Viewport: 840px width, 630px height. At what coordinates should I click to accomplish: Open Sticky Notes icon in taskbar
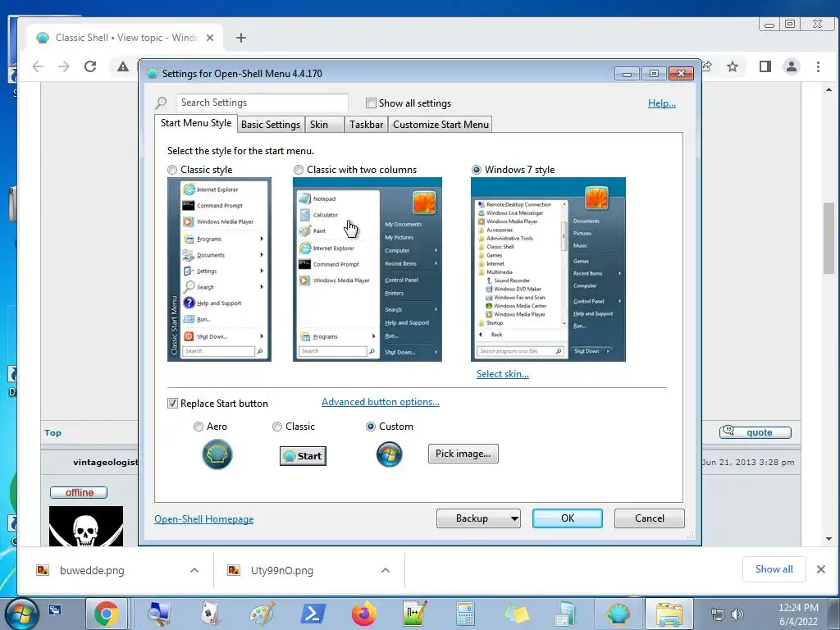[x=517, y=614]
